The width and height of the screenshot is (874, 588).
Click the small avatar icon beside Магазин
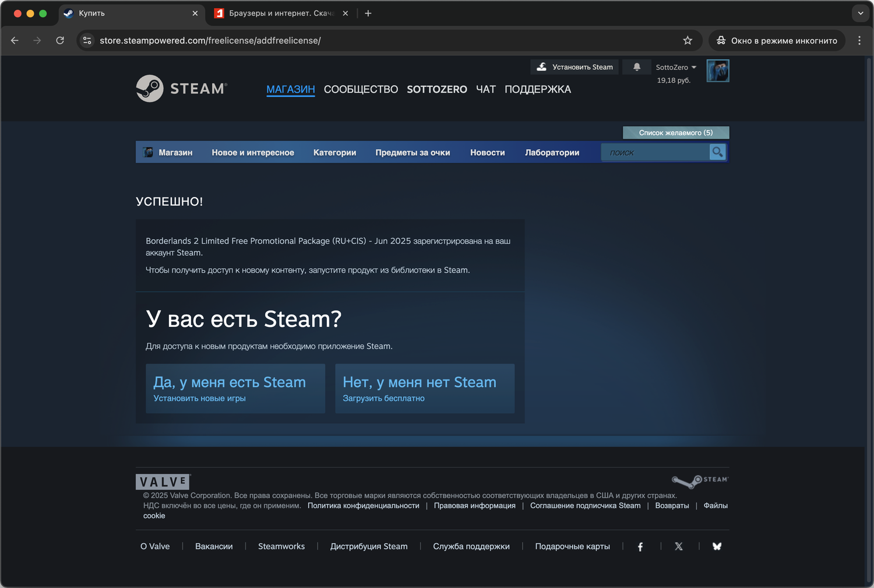pyautogui.click(x=149, y=152)
